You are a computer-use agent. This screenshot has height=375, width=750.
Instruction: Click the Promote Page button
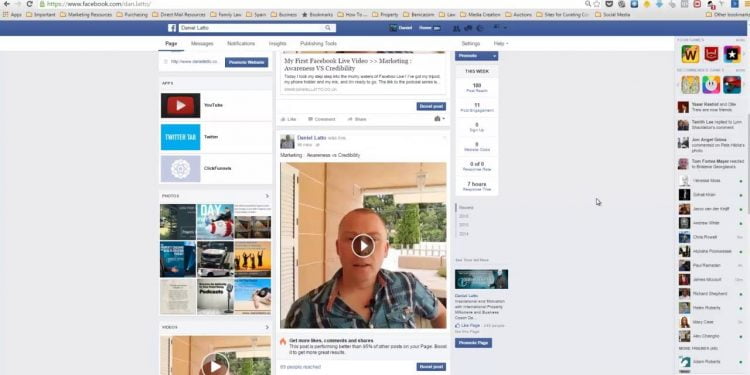tap(473, 343)
